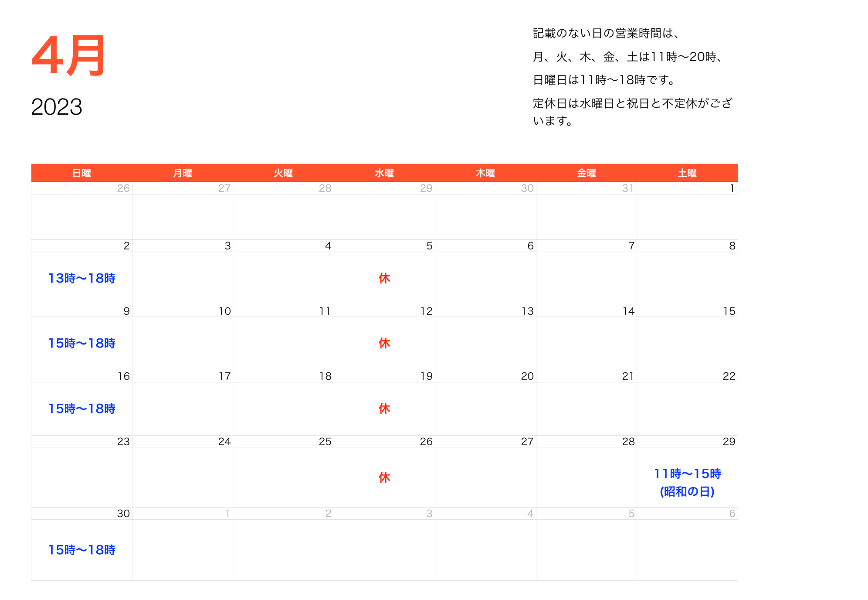
Task: Click date number 13
Action: (x=528, y=311)
